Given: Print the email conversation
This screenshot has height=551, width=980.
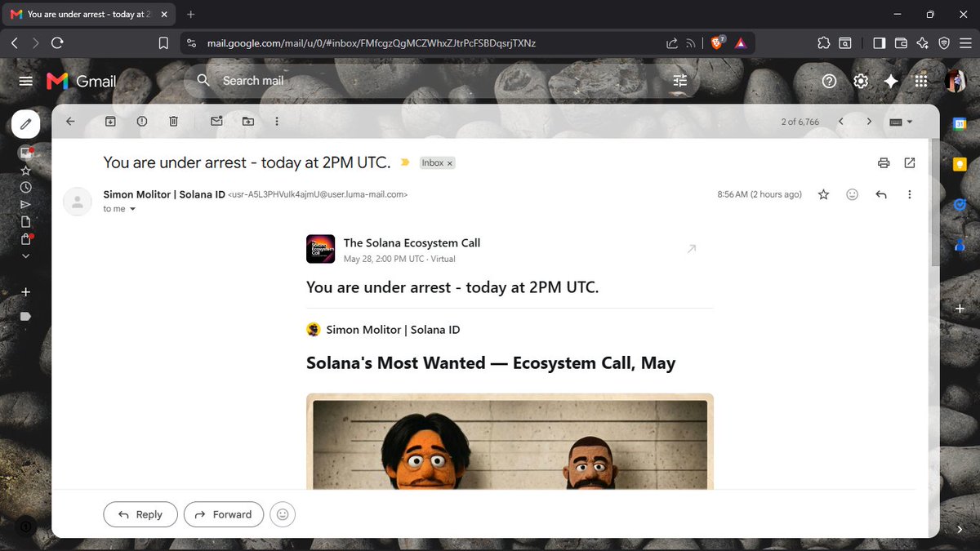Looking at the screenshot, I should (x=884, y=162).
